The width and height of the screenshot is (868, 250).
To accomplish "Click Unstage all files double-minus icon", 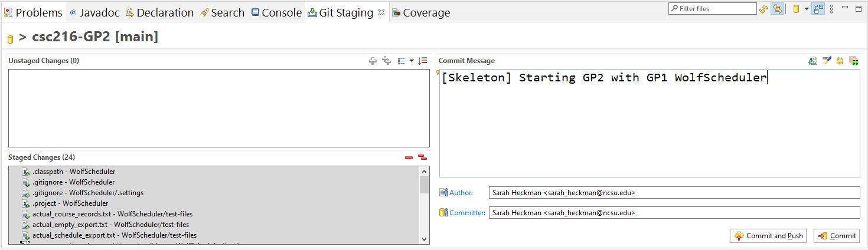I will [422, 157].
